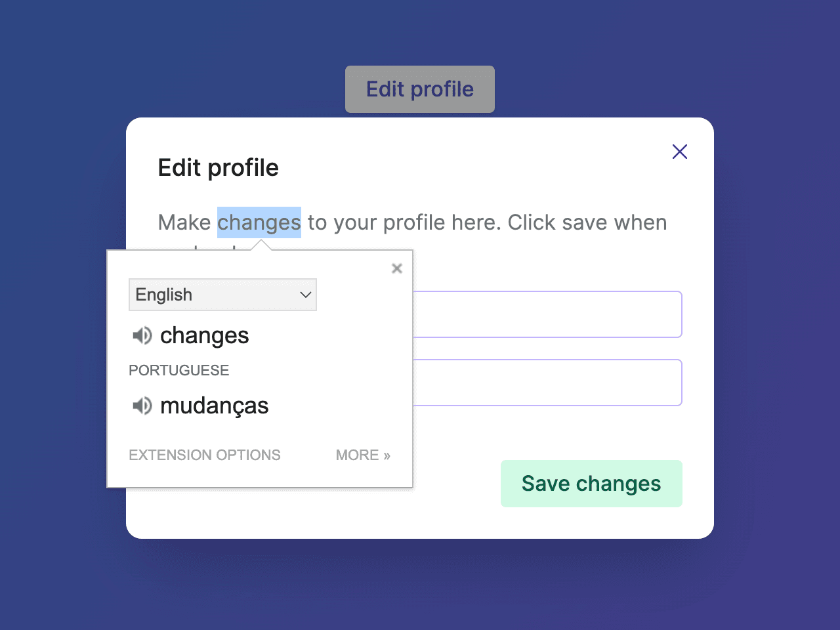Click the "Edit profile" dialog heading
840x630 pixels.
[x=218, y=168]
